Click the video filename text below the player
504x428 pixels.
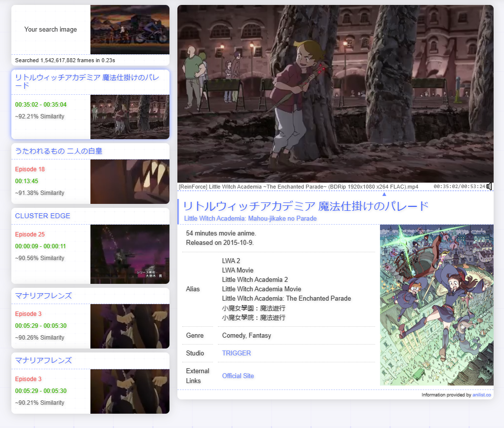[x=298, y=187]
